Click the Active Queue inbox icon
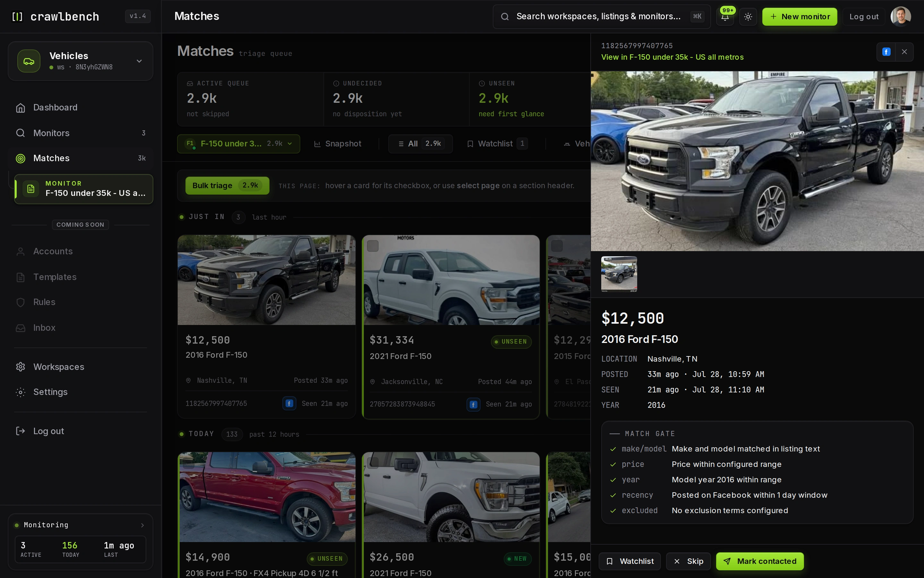Image resolution: width=924 pixels, height=578 pixels. click(x=190, y=83)
